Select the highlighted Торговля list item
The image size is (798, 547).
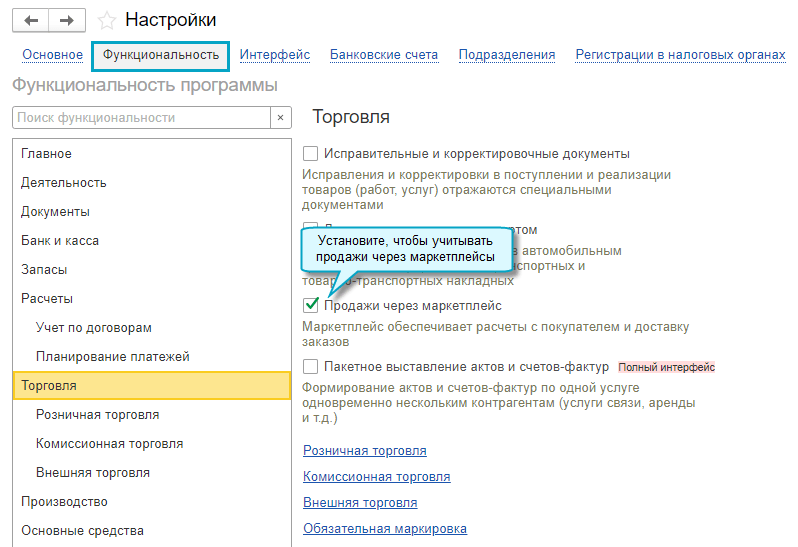pyautogui.click(x=152, y=386)
